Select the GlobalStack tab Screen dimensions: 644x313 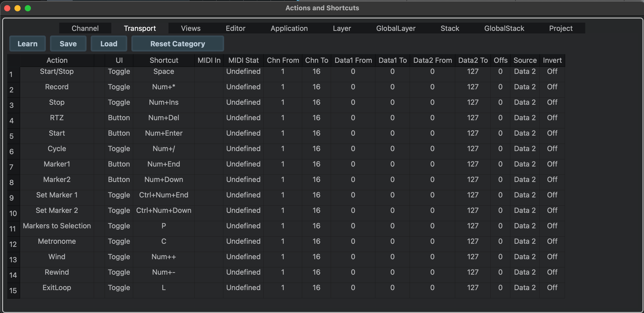[x=504, y=28]
